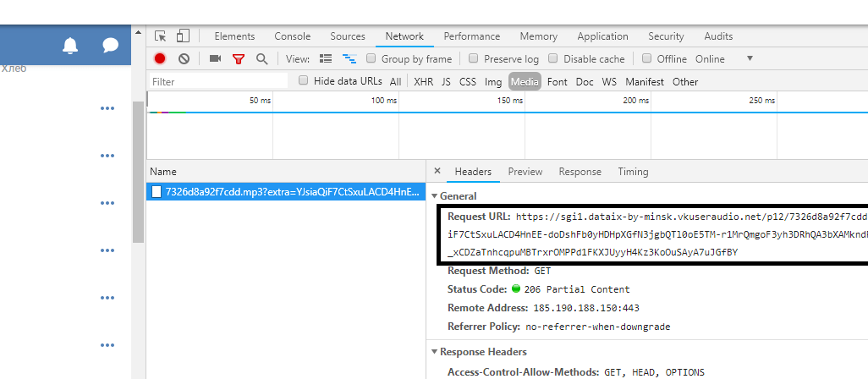Open the network search magnifier
The image size is (868, 379).
point(262,59)
